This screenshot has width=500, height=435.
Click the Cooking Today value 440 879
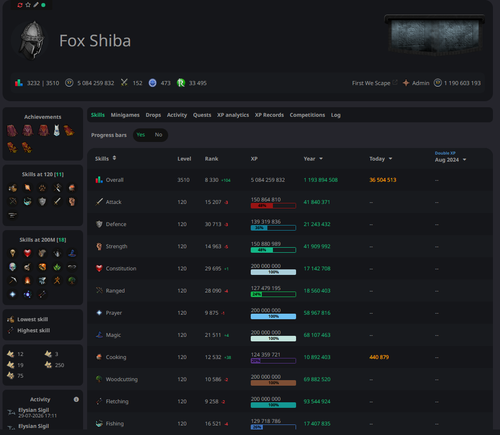(379, 357)
